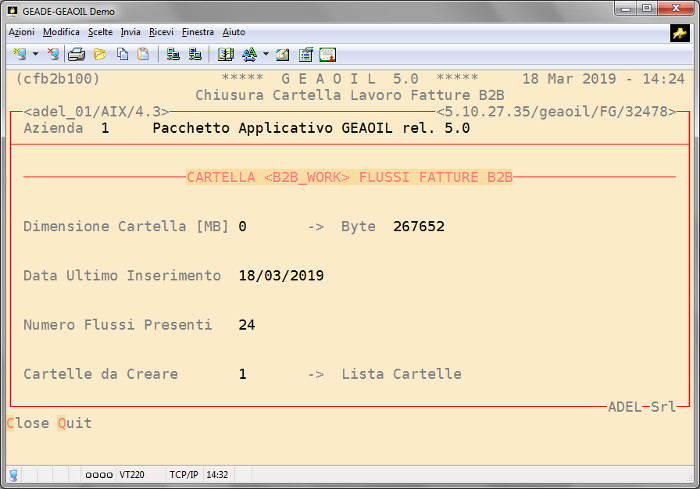Select the Close command at screen bottom
This screenshot has width=700, height=489.
point(28,423)
